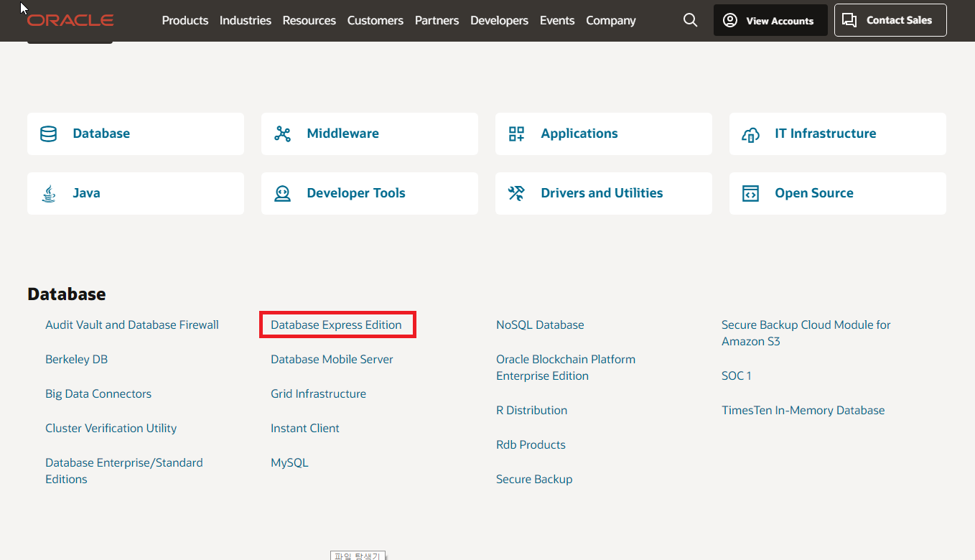
Task: Open Audit Vault and Database Firewall link
Action: tap(132, 325)
